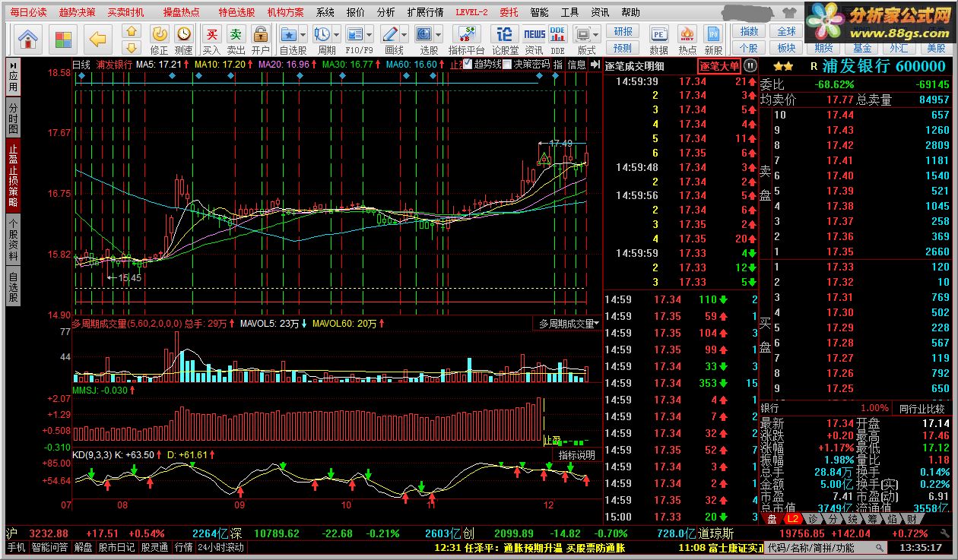Click the 逐笔大单 button
Image resolution: width=958 pixels, height=560 pixels.
[719, 66]
